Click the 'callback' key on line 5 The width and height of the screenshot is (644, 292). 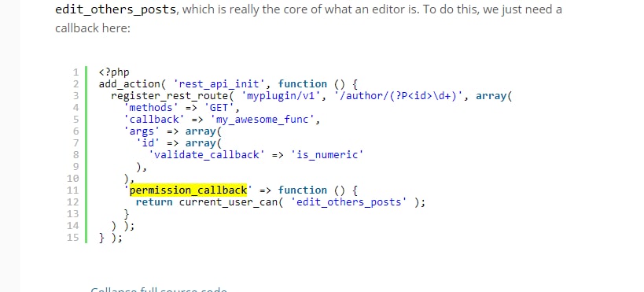(x=154, y=120)
